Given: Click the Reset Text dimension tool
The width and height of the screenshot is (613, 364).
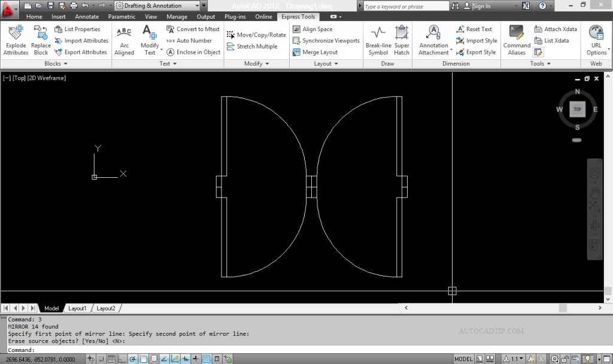Looking at the screenshot, I should 474,29.
